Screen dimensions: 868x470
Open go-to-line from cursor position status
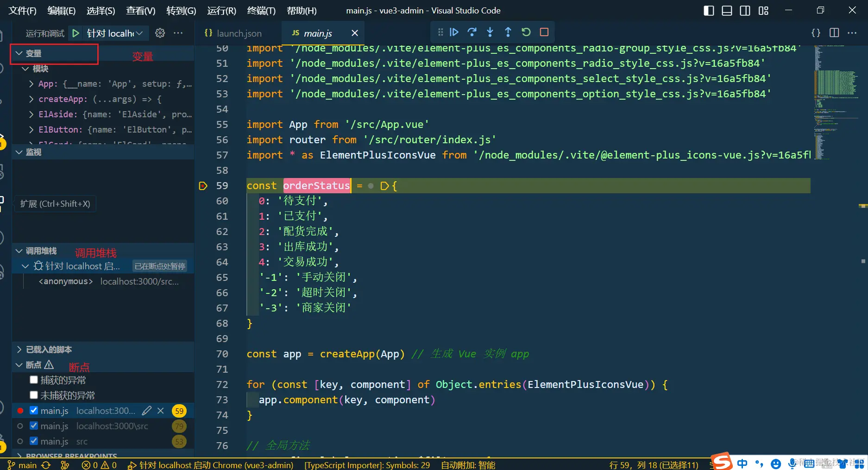pyautogui.click(x=654, y=465)
